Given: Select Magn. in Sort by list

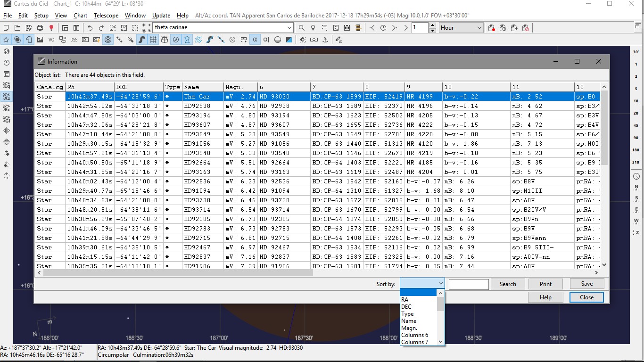Looking at the screenshot, I should click(409, 328).
